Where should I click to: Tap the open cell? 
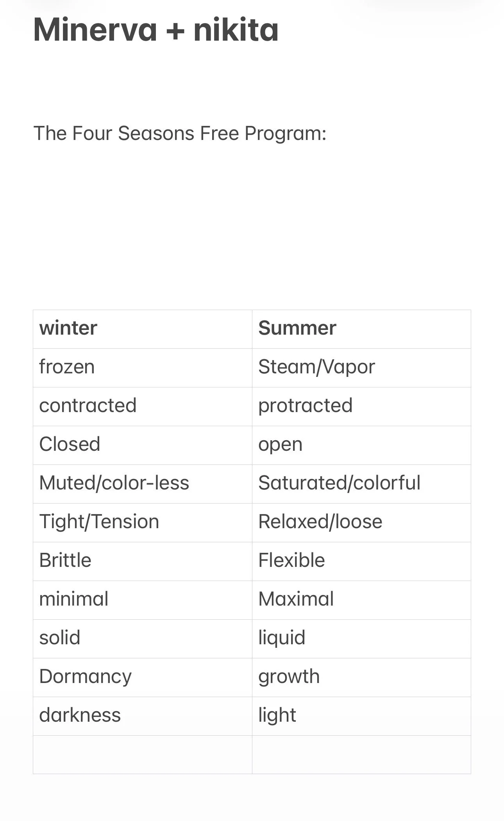(x=361, y=445)
